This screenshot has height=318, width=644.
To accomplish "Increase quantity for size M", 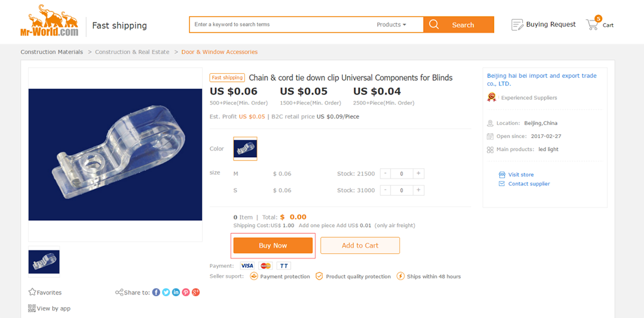I will pos(418,174).
